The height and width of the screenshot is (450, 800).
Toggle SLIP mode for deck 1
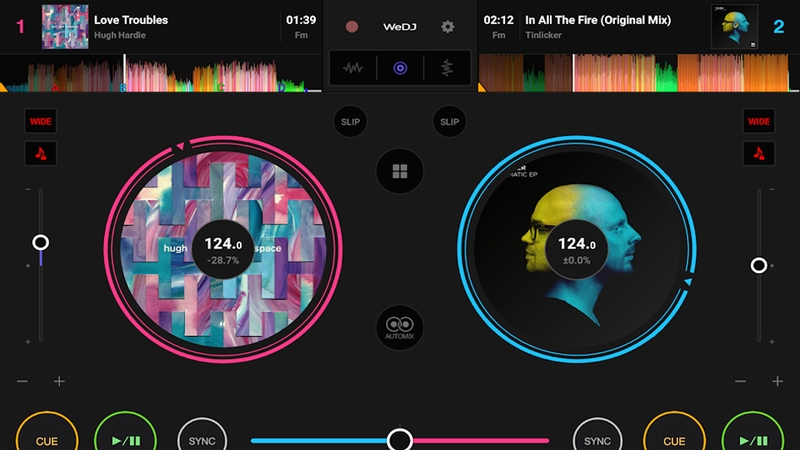click(x=350, y=121)
